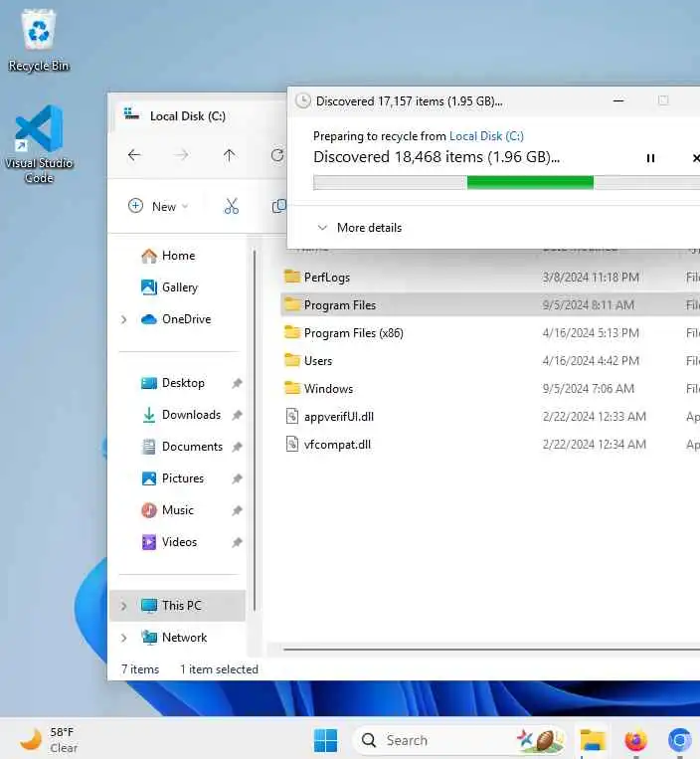Screen dimensions: 700x759
Task: Click the Windows folder icon
Action: coord(291,388)
